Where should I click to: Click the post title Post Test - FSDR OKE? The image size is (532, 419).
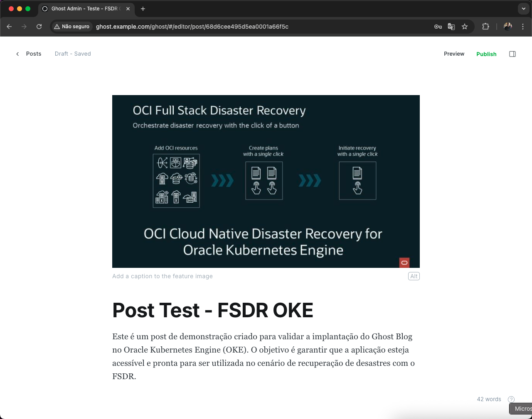(x=213, y=310)
